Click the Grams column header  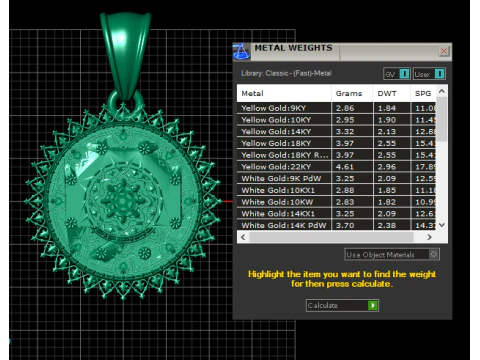(352, 93)
